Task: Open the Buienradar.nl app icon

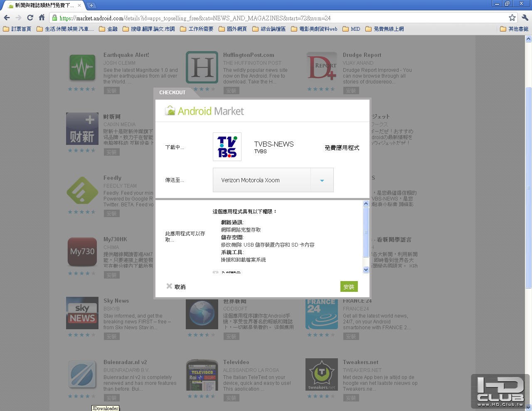Action: [82, 374]
